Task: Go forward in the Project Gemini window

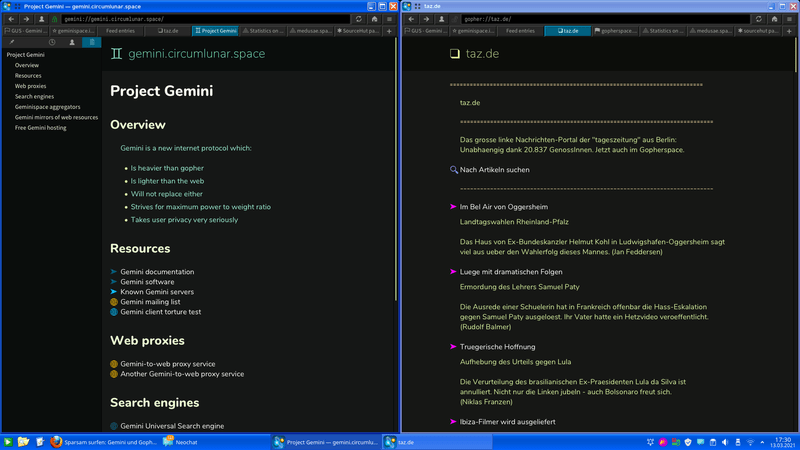Action: [26, 19]
